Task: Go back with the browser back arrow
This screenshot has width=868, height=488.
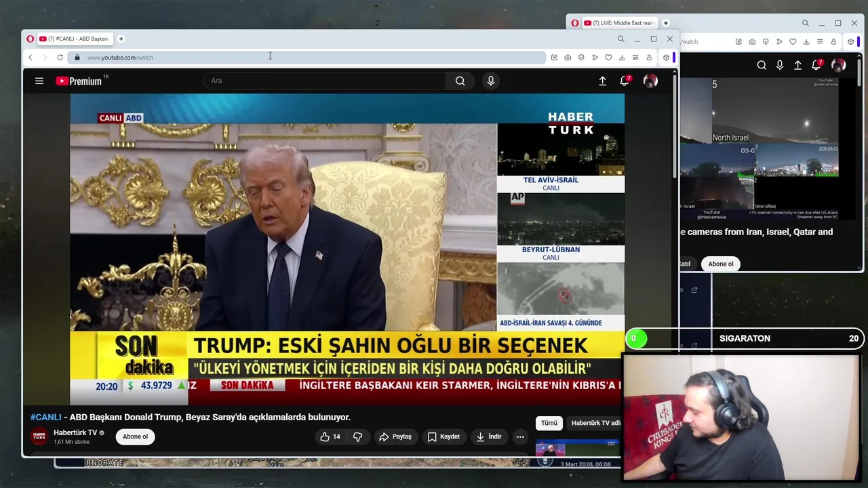Action: point(31,58)
